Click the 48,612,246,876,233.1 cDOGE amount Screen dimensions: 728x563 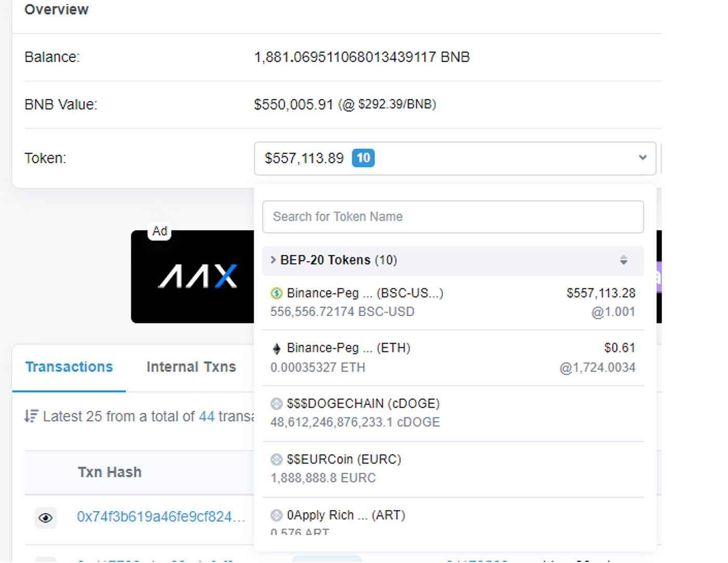[355, 422]
